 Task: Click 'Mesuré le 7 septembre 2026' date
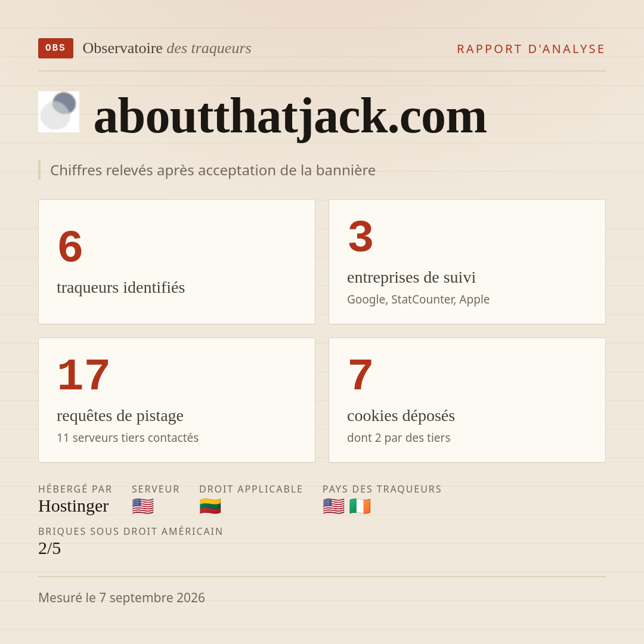(x=122, y=597)
